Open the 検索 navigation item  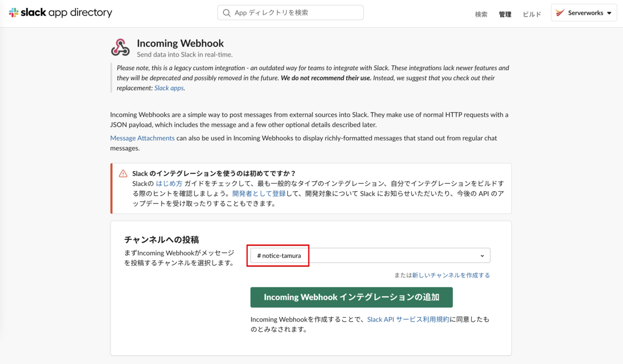pos(481,15)
